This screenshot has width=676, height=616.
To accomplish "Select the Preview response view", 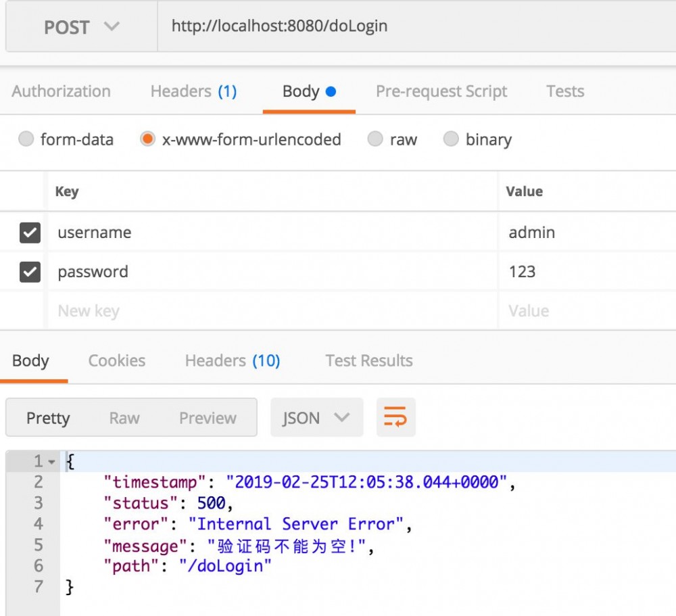I will coord(207,417).
